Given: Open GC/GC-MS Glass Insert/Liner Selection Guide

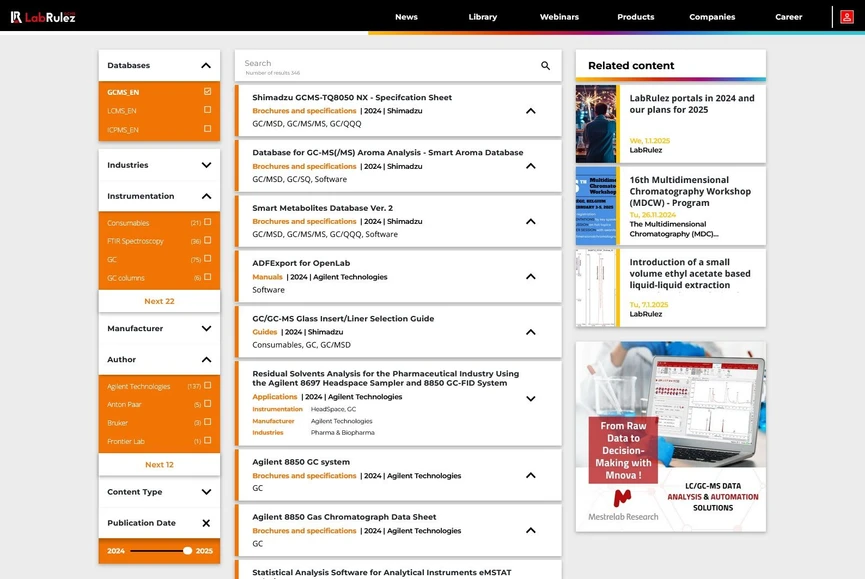Looking at the screenshot, I should click(x=343, y=319).
